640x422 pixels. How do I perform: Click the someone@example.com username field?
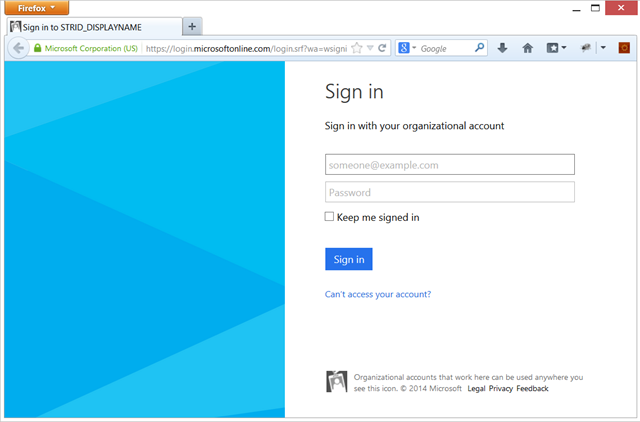450,164
